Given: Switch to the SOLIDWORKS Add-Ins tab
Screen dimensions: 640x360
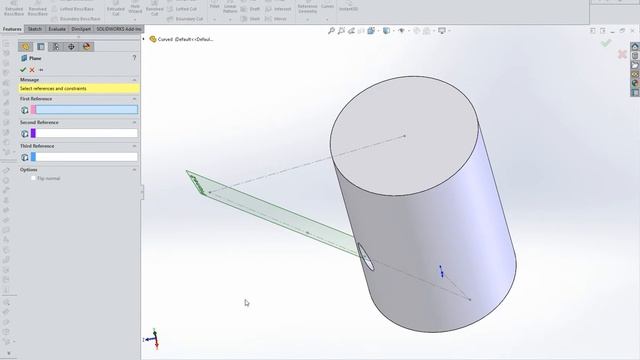Looking at the screenshot, I should (x=118, y=29).
